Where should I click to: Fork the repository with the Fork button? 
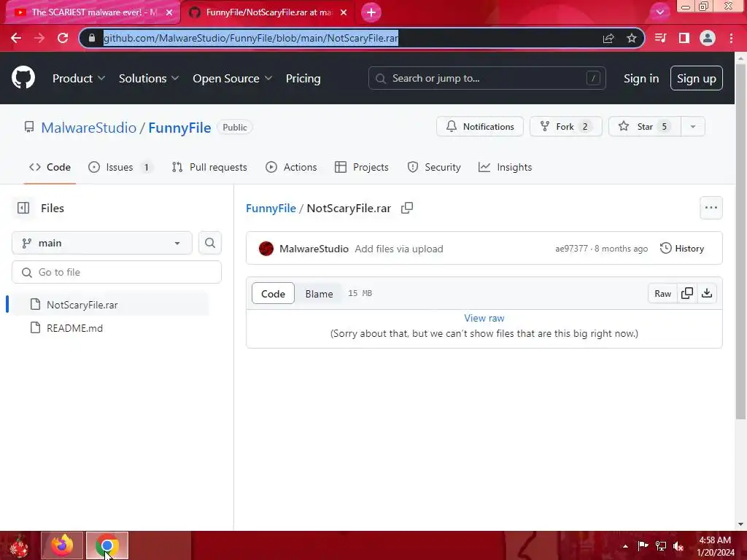tap(566, 127)
